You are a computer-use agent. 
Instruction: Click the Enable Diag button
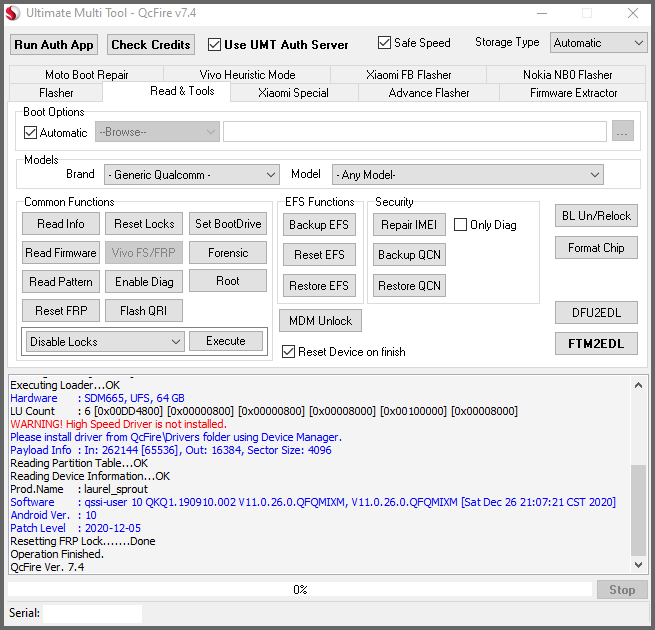pos(144,282)
